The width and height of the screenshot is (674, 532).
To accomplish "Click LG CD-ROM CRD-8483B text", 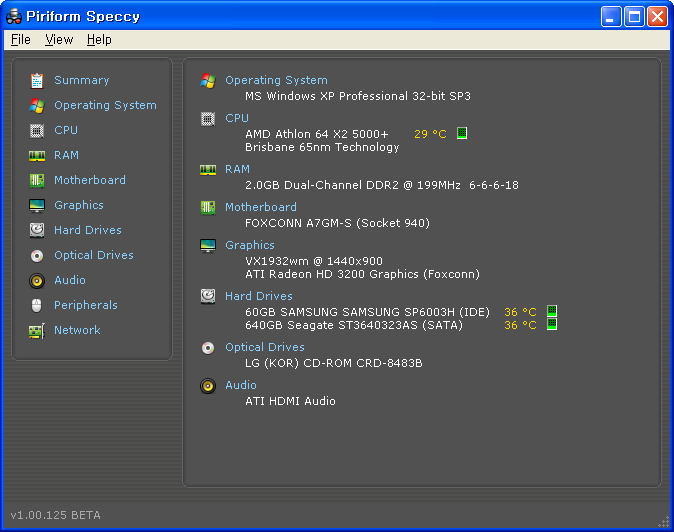I will (x=334, y=363).
